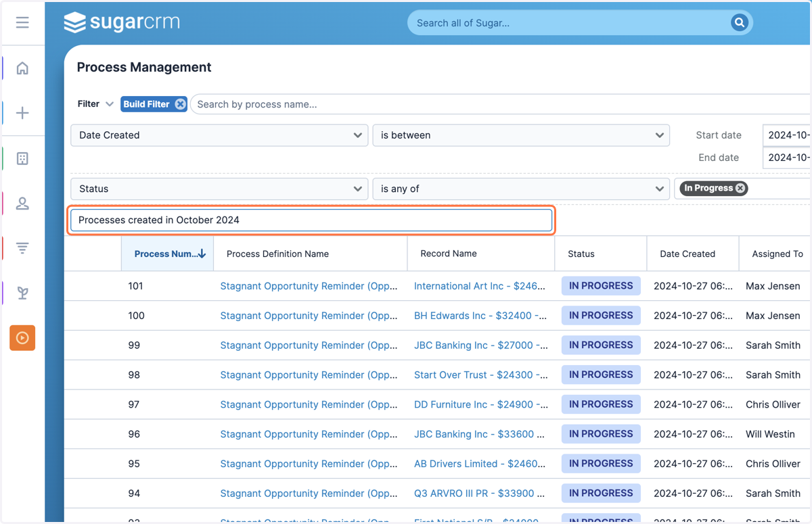Viewport: 812px width, 524px height.
Task: Click process number 101 cell
Action: 136,286
